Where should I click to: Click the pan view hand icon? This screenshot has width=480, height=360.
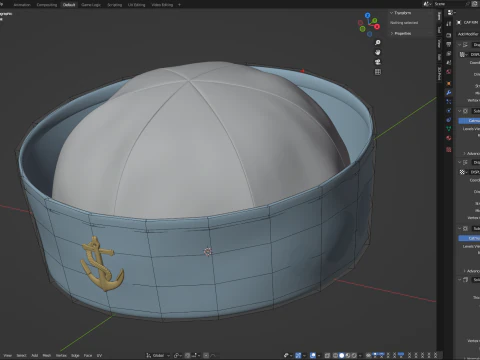point(378,52)
